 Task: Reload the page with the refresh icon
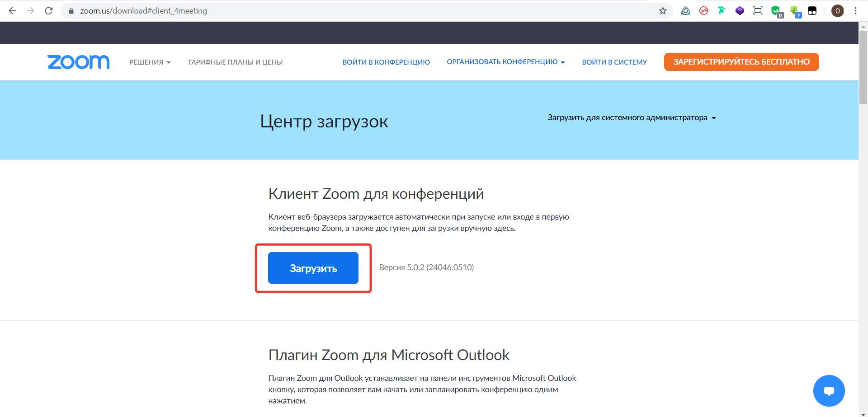49,10
